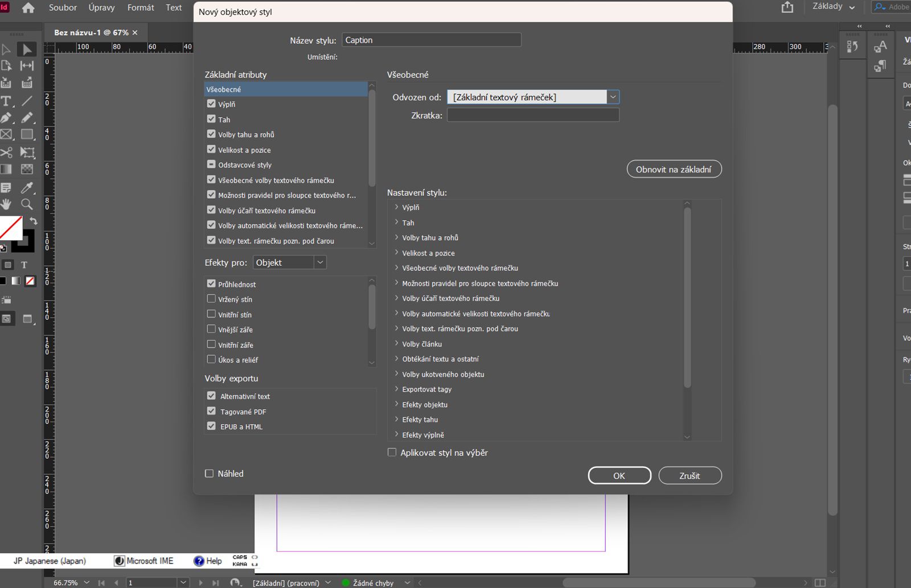
Task: Open the zoom level 66.75% dropdown
Action: pyautogui.click(x=87, y=582)
